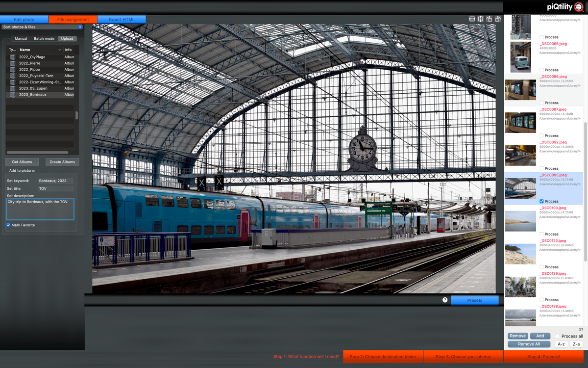Viewport: 588px width, 368px height.
Task: Select the 2022_Pippa album row name
Action: point(29,70)
